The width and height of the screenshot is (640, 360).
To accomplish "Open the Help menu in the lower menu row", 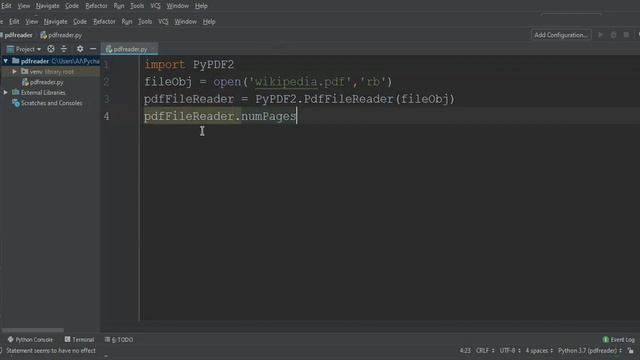I will click(x=209, y=22).
